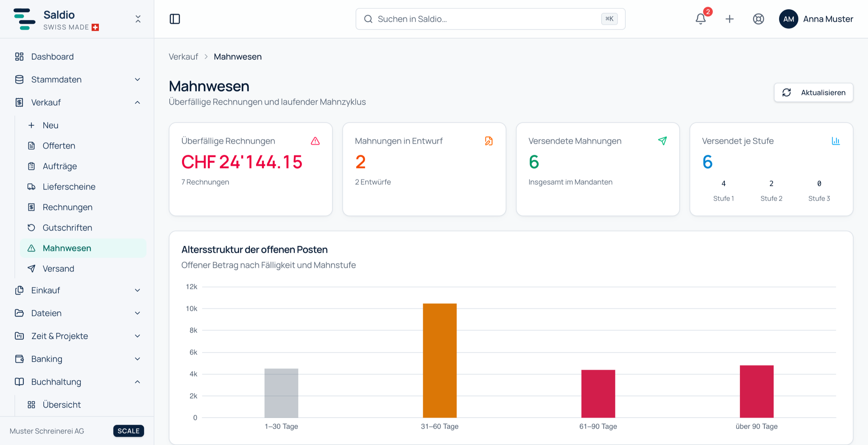Screen dimensions: 868x445
Task: Click the paper plane icon on Versendete Mahnungen
Action: 662,141
